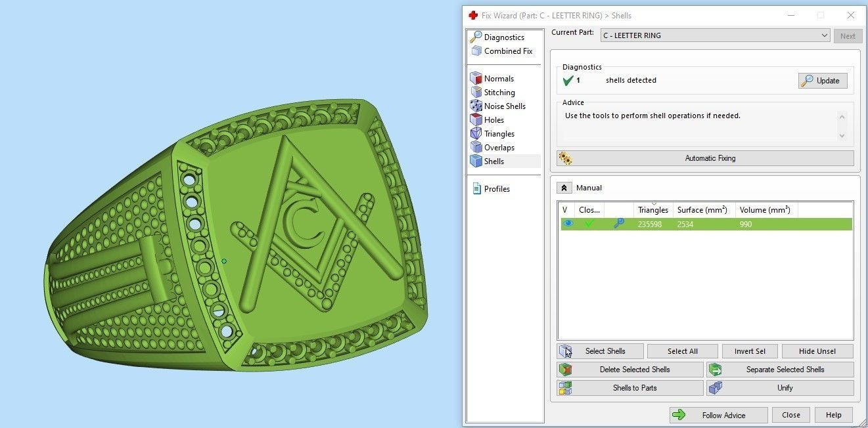The height and width of the screenshot is (428, 868).
Task: Sort by the Clos... column header
Action: (x=589, y=210)
